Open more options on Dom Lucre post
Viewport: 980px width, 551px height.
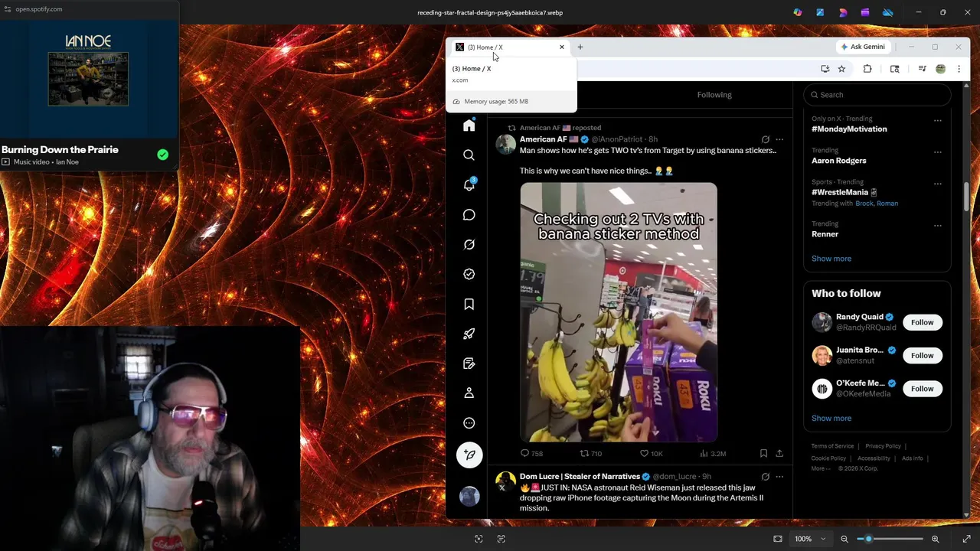pos(779,476)
